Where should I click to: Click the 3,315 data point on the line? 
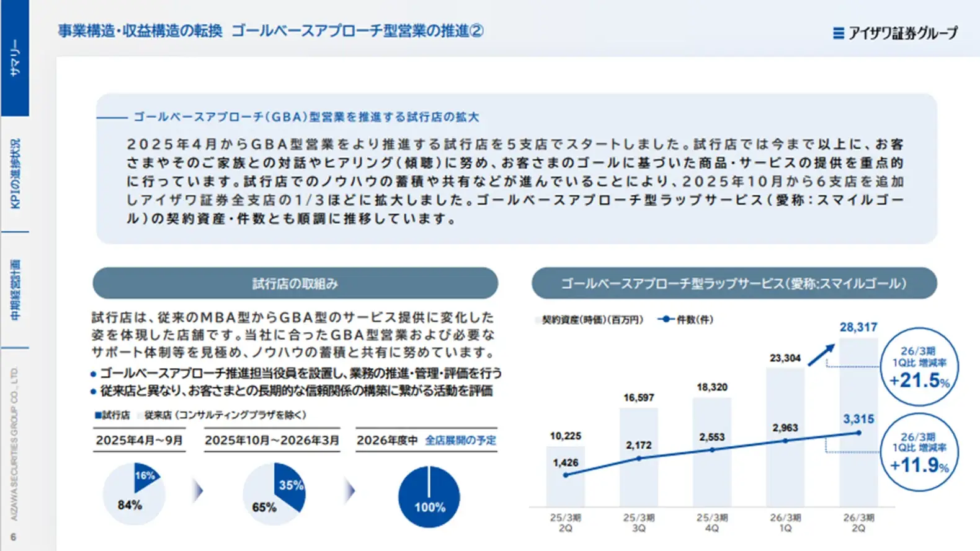[858, 433]
